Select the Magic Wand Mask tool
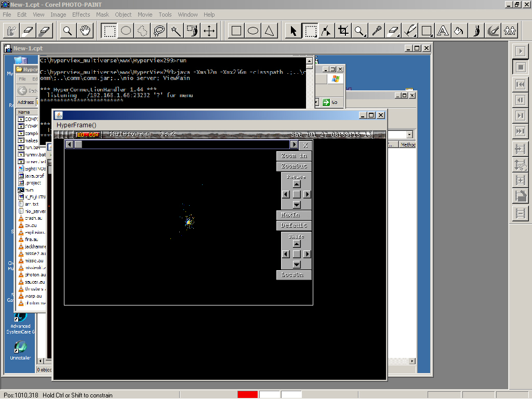 176,31
